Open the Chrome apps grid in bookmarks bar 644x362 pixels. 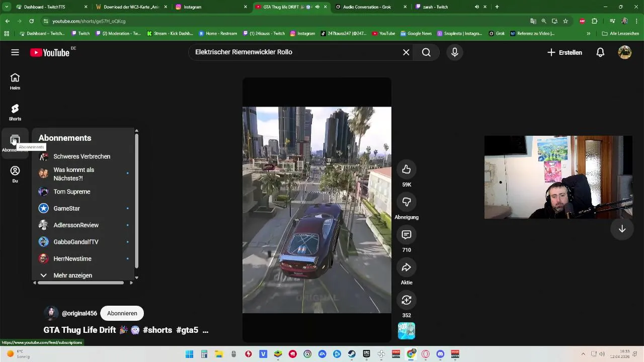pyautogui.click(x=7, y=34)
